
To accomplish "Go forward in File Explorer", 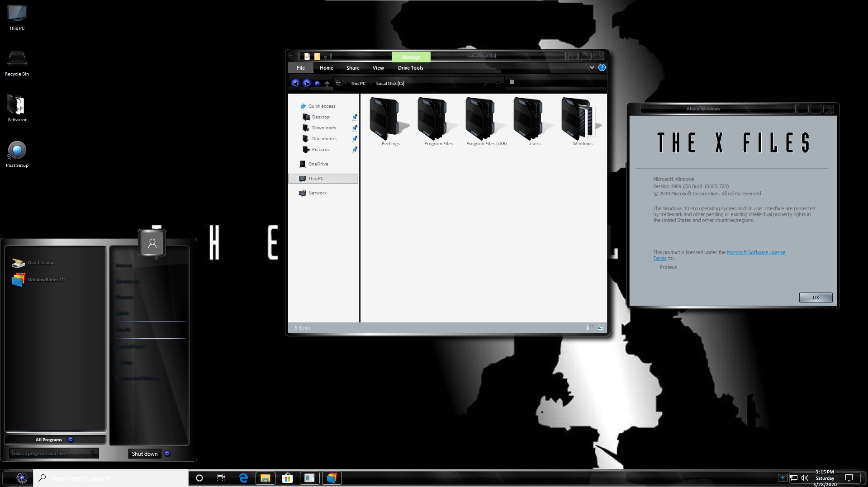I will [307, 83].
